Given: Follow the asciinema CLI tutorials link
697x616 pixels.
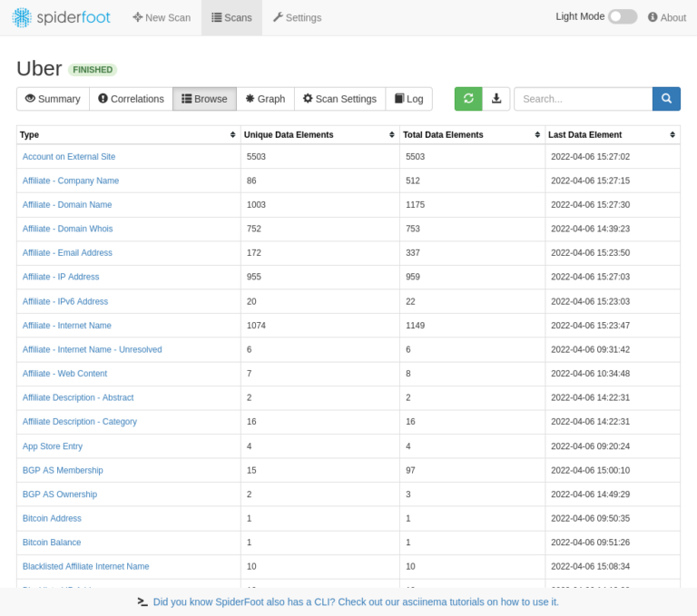Looking at the screenshot, I should point(356,601).
